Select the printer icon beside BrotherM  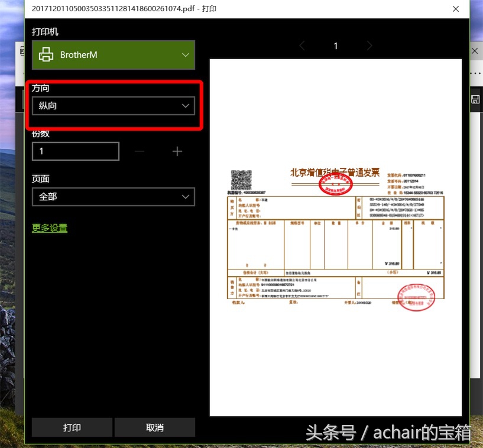[x=46, y=54]
